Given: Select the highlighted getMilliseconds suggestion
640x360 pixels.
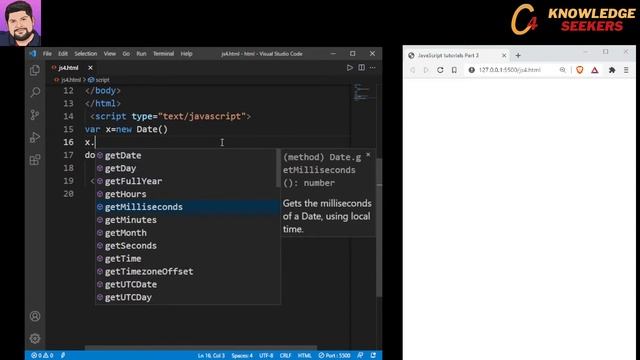Looking at the screenshot, I should click(x=187, y=207).
